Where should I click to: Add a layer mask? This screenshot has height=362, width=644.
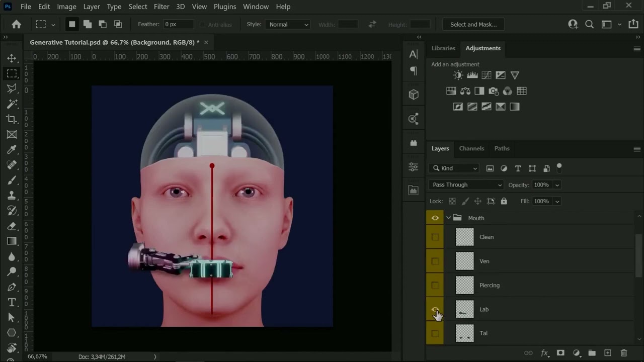(560, 353)
